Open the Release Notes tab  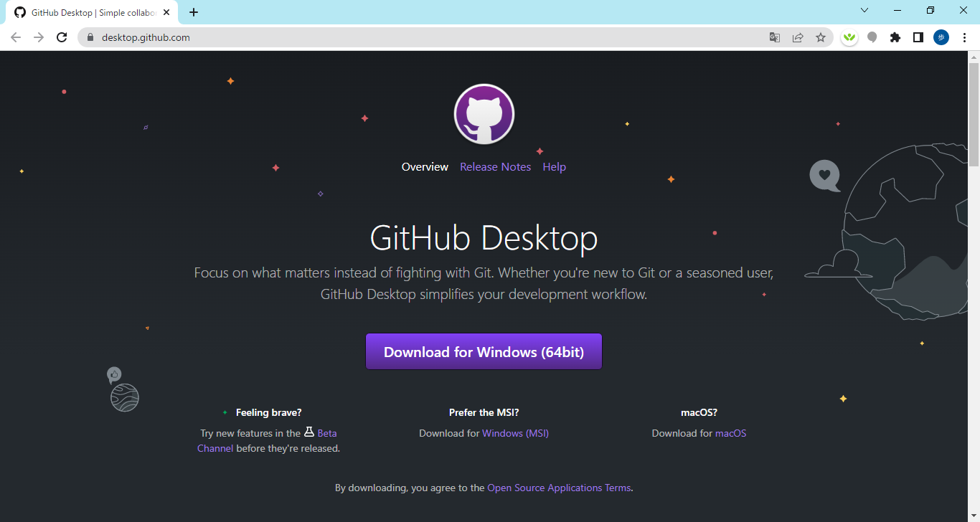(495, 167)
